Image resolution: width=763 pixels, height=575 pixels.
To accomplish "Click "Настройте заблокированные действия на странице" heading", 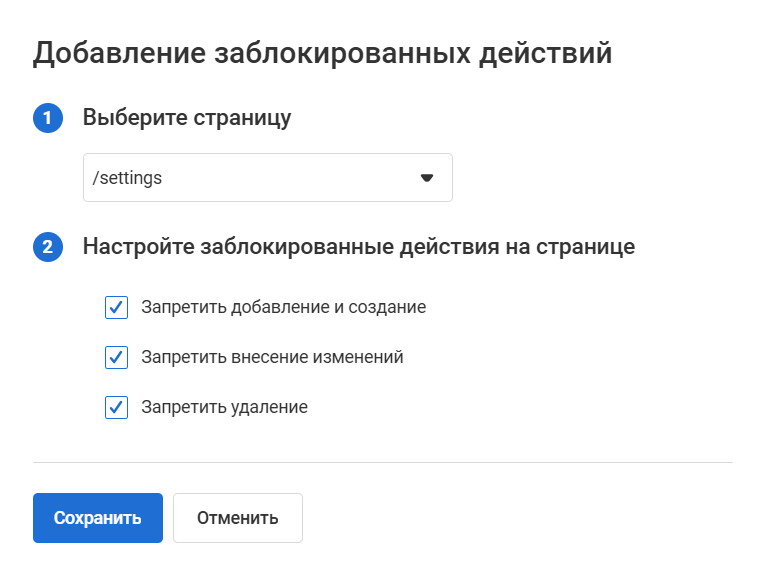I will [x=359, y=246].
